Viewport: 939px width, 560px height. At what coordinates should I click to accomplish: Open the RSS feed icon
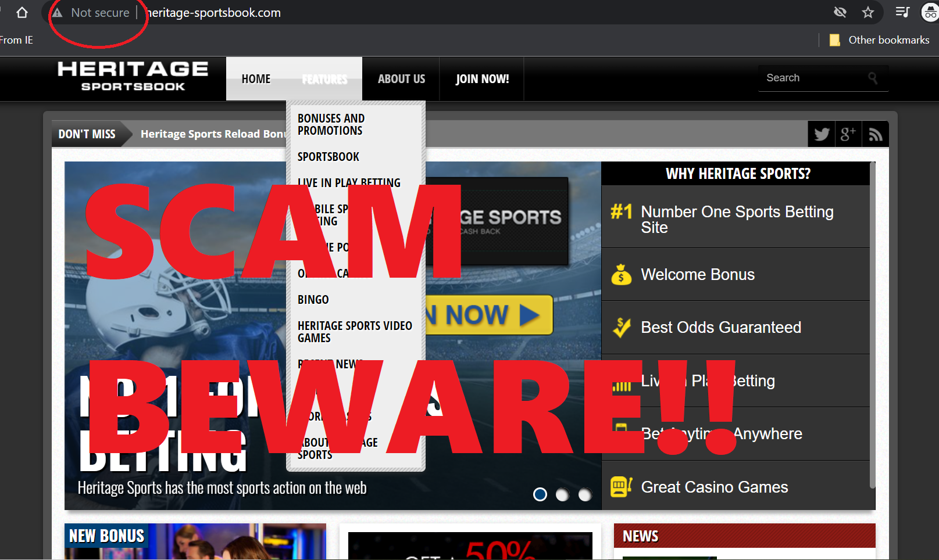point(876,134)
